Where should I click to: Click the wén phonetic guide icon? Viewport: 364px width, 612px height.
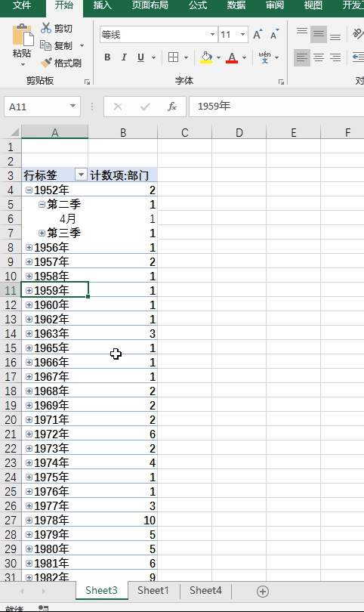point(264,57)
